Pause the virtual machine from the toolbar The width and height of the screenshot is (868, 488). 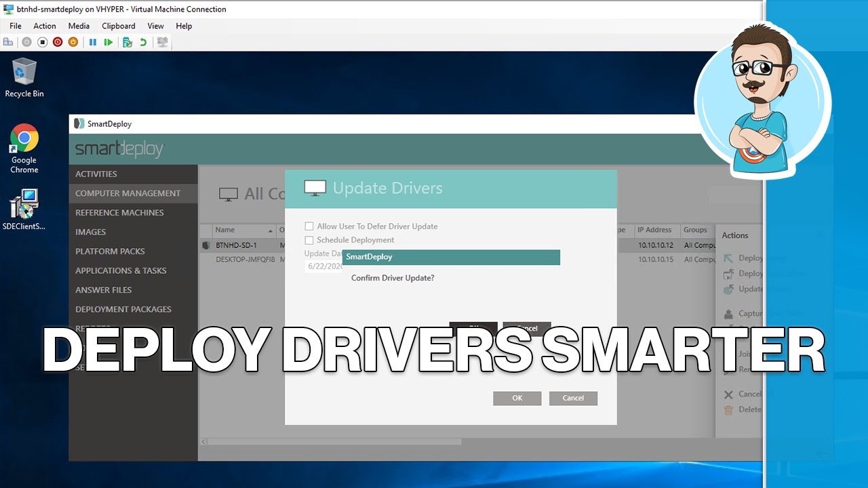click(x=93, y=42)
